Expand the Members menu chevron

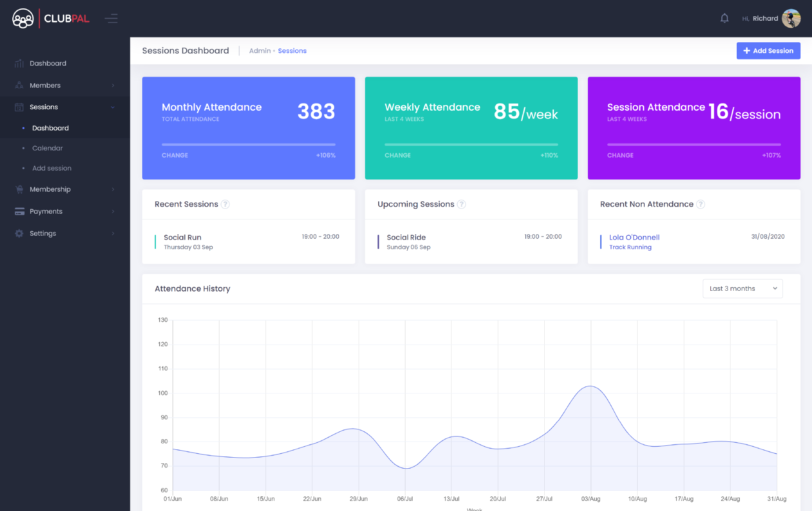tap(113, 85)
